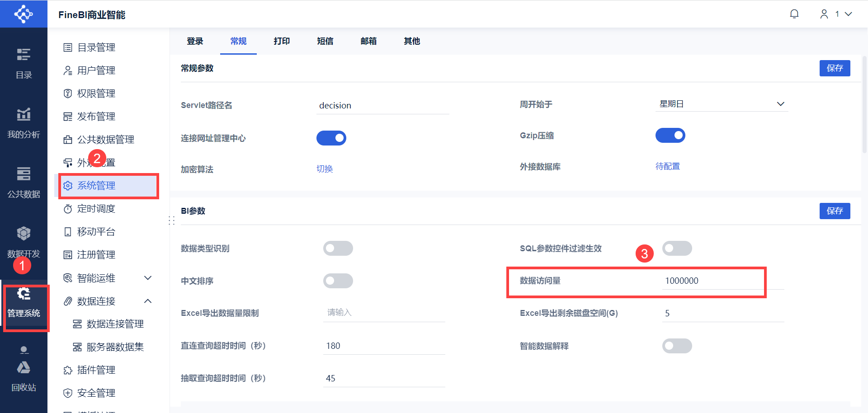Expand the 智能运维 submenu arrow
This screenshot has height=413, width=868.
148,278
